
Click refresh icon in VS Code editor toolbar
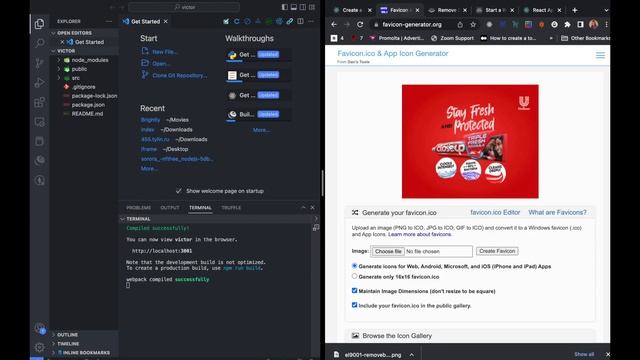(x=237, y=21)
